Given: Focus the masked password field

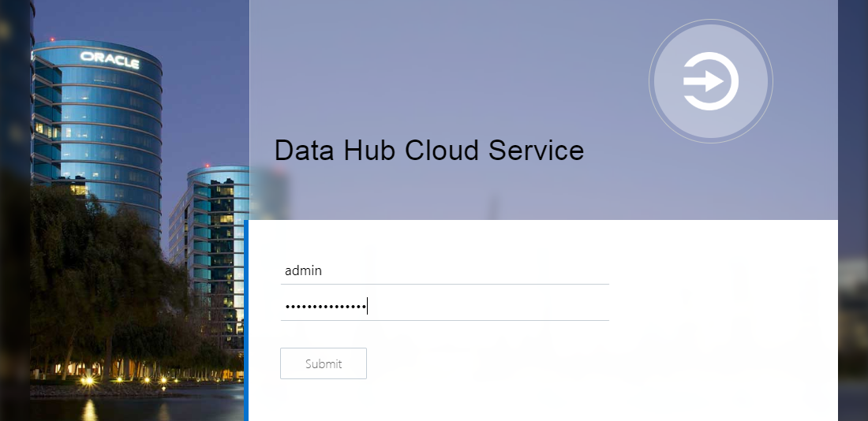Looking at the screenshot, I should [x=444, y=307].
